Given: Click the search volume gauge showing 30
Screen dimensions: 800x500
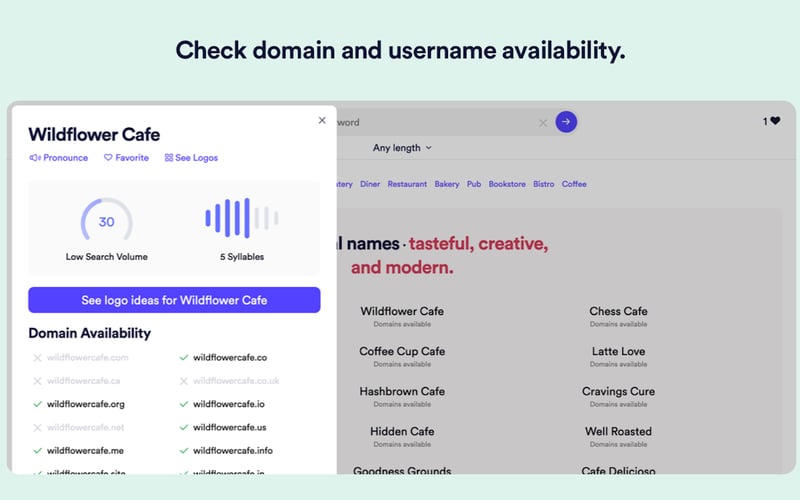Looking at the screenshot, I should (x=107, y=220).
